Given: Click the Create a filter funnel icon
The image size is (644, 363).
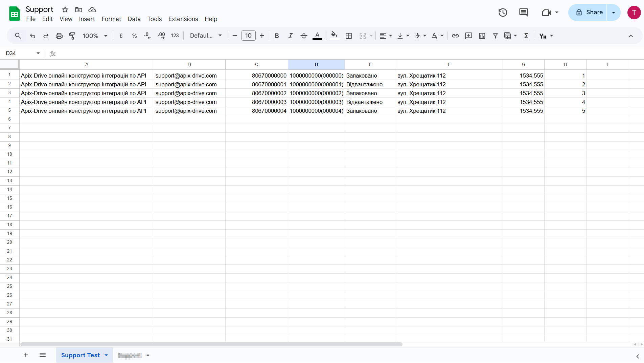Looking at the screenshot, I should coord(495,36).
